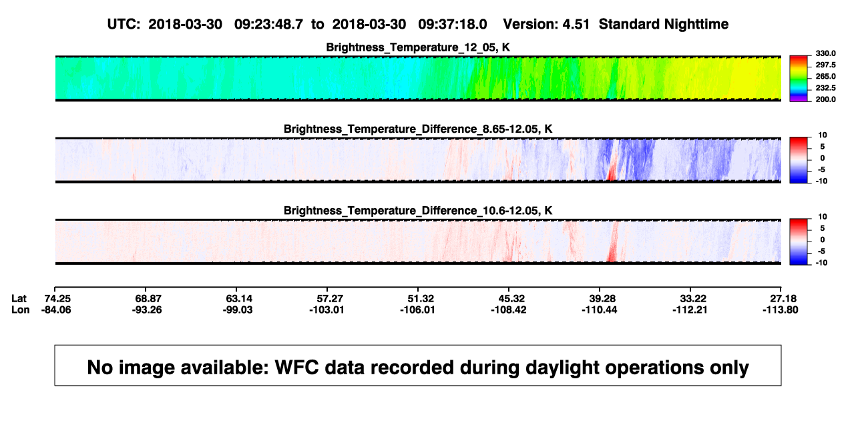This screenshot has height=445, width=868.
Task: Click the 10.6-12.05 difference image strip
Action: 418,241
